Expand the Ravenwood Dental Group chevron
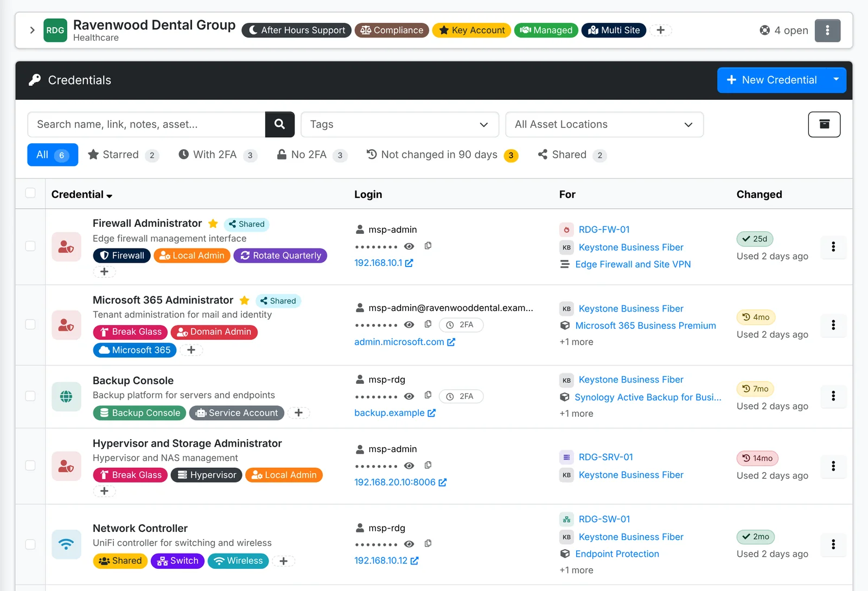The width and height of the screenshot is (868, 591). (32, 30)
